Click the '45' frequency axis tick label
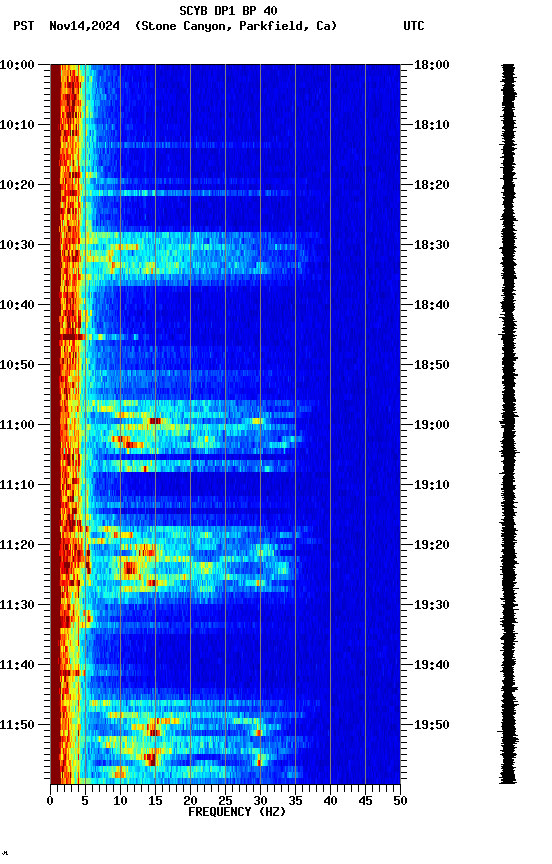 pyautogui.click(x=365, y=801)
